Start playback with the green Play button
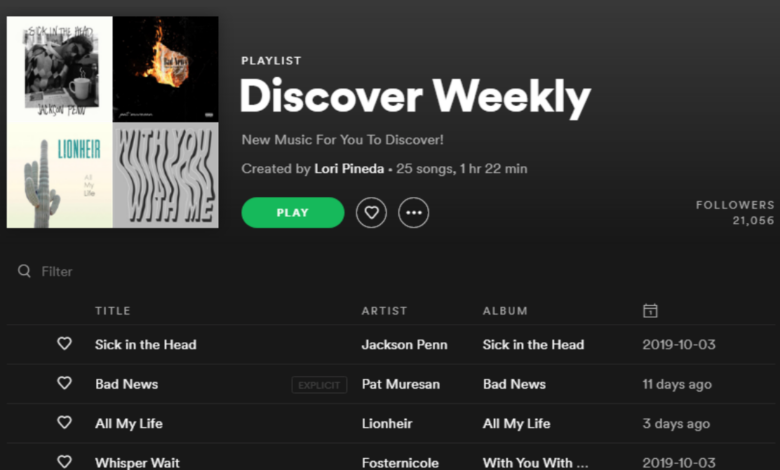 [x=292, y=213]
